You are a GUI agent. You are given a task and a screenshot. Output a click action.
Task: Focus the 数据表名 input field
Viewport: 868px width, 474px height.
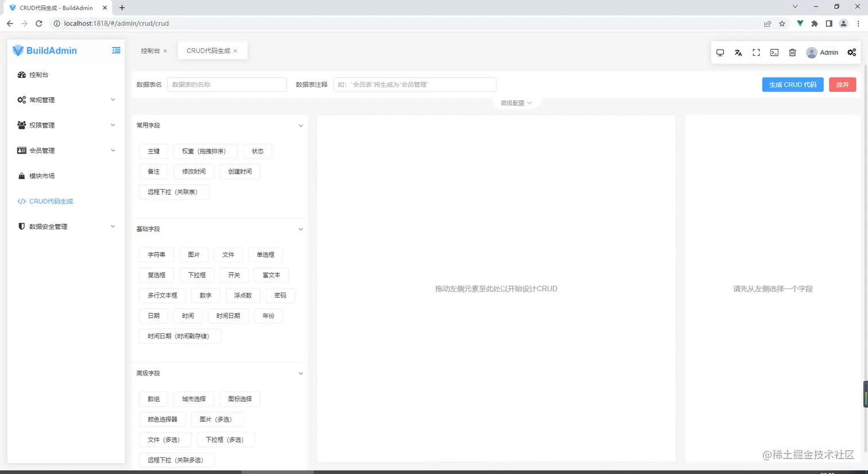(x=227, y=84)
